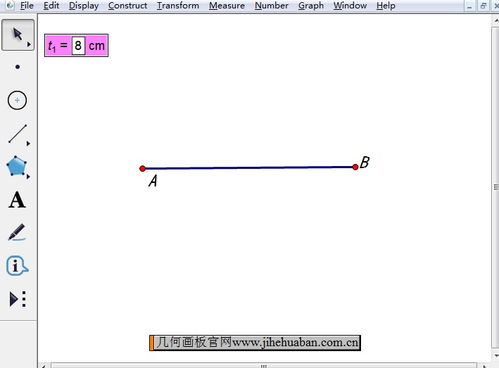Select the Point tool

point(18,67)
